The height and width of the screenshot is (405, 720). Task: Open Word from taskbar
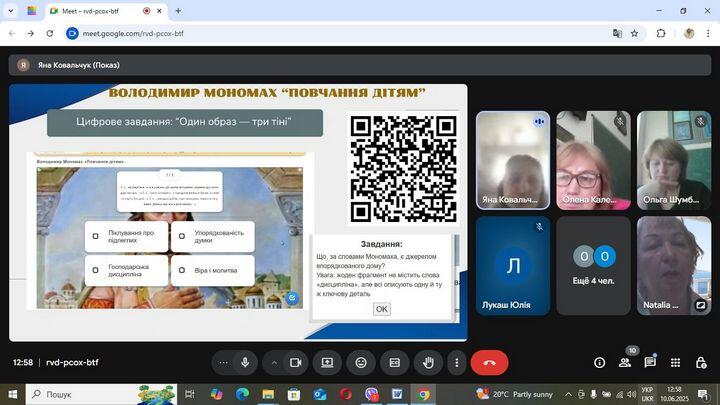398,394
